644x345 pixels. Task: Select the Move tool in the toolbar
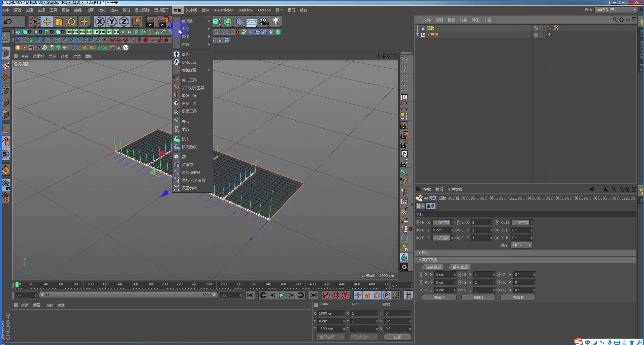[x=47, y=22]
